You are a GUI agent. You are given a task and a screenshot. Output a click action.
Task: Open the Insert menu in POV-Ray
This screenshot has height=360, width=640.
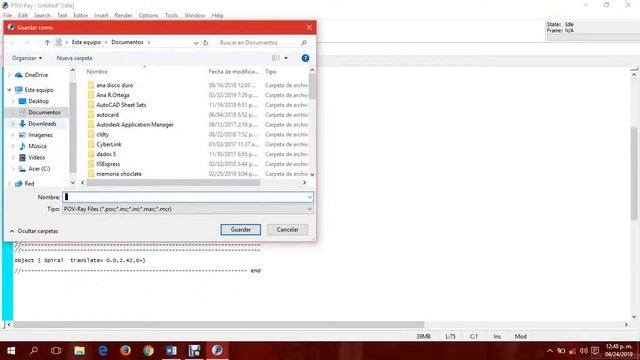point(101,16)
